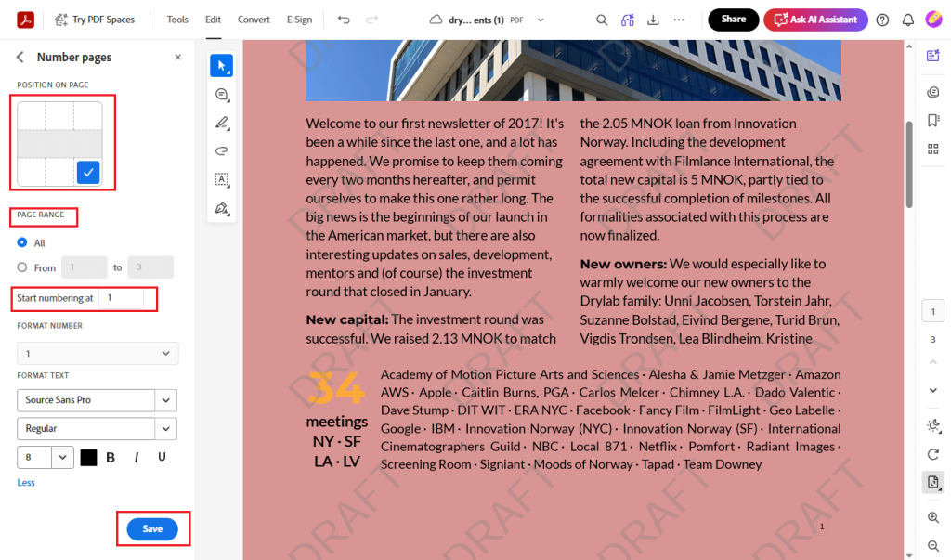This screenshot has height=560, width=951.
Task: Open the E-Sign menu
Action: (300, 20)
